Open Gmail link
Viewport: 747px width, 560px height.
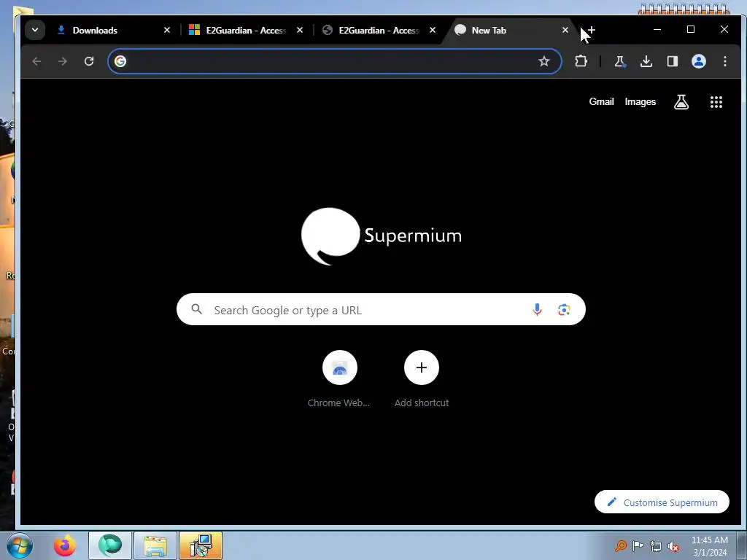[x=601, y=101]
